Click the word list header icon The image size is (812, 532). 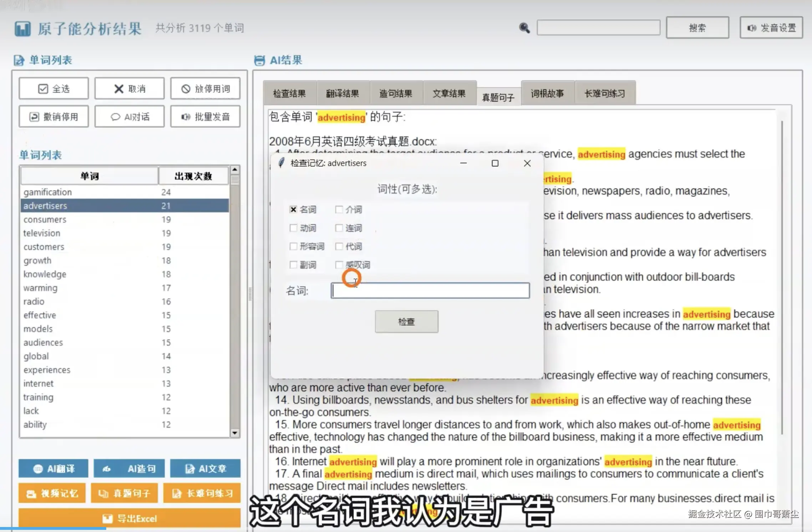(19, 60)
